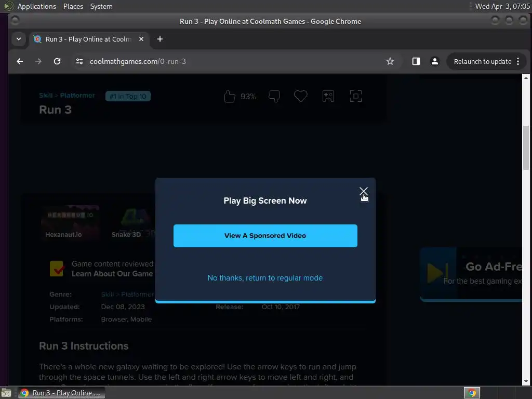Screen dimensions: 532x399
Task: Open the tab search dropdown
Action: click(19, 39)
